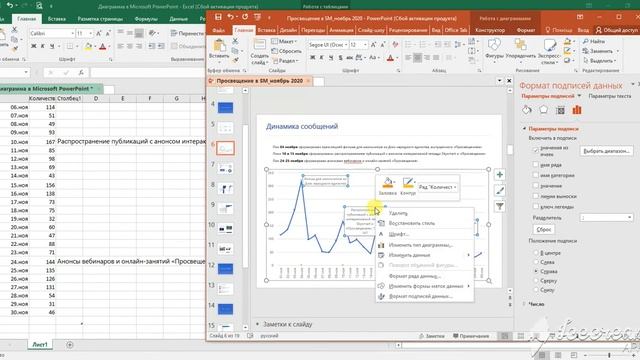Toggle italic (К) in PowerPoint font group
Viewport: 640px width, 360px height.
point(322,58)
